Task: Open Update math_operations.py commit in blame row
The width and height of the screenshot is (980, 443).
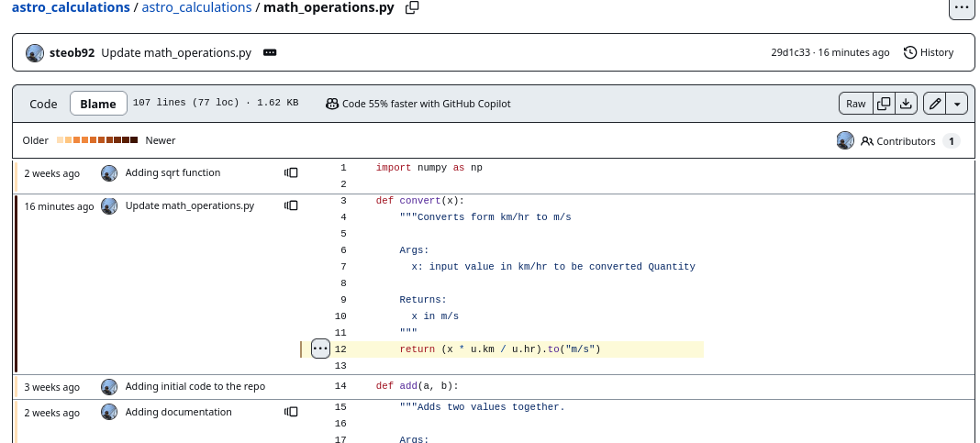Action: click(x=190, y=205)
